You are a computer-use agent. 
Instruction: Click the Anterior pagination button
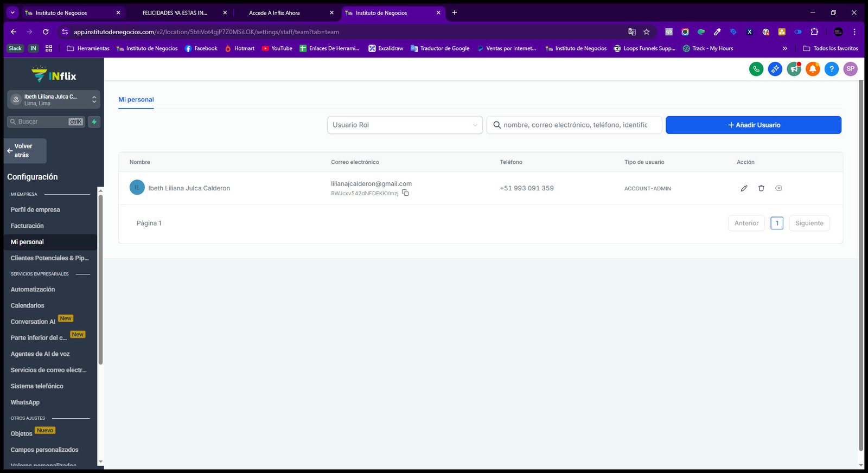click(746, 223)
